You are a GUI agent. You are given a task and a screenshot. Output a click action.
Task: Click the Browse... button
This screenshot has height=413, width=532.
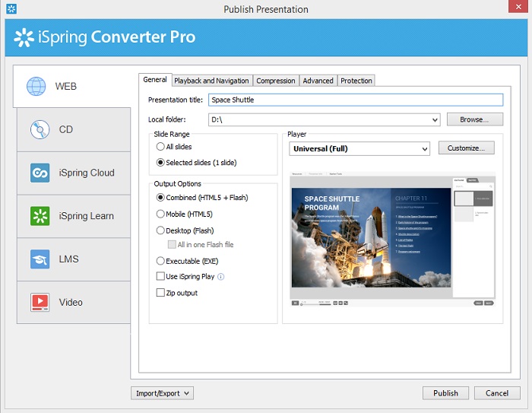[475, 119]
